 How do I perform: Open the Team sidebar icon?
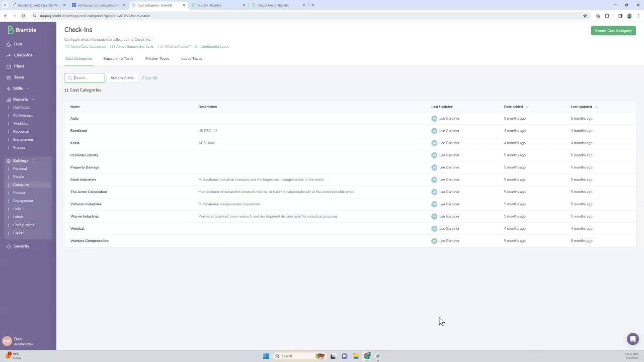[x=9, y=77]
